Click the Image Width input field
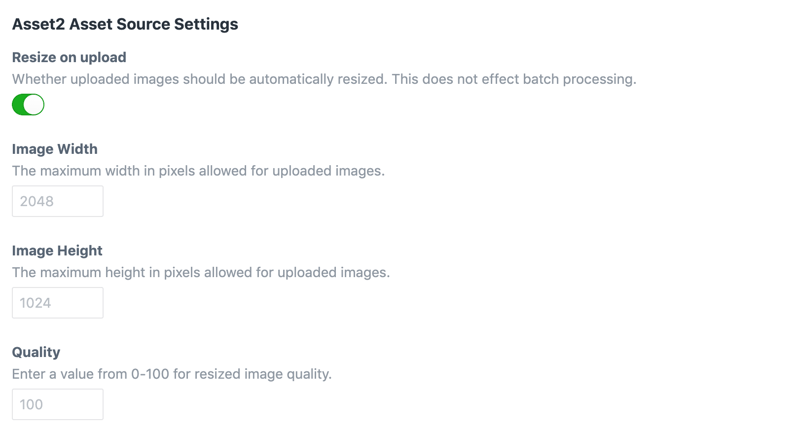Viewport: 800px width, 429px height. coord(57,201)
